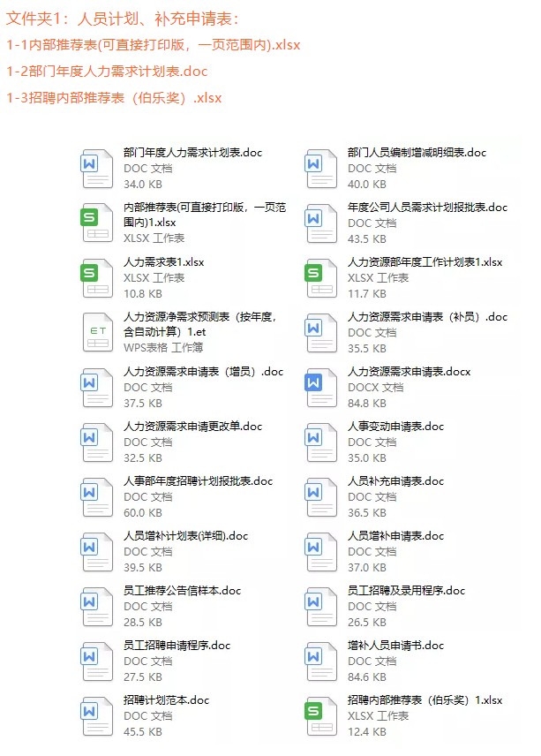Click the 84.6 KB size label
The height and width of the screenshot is (756, 541).
pos(367,677)
